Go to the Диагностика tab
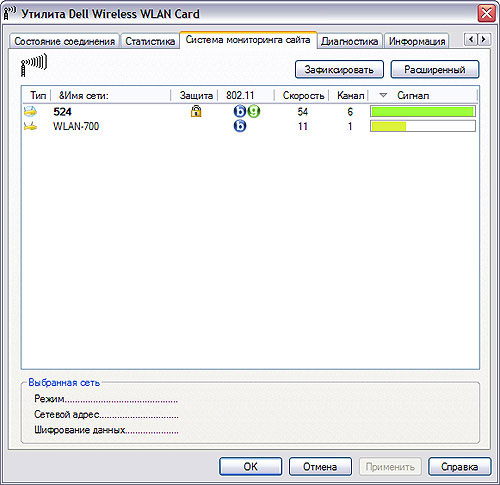Viewport: 500px width, 485px height. click(349, 41)
